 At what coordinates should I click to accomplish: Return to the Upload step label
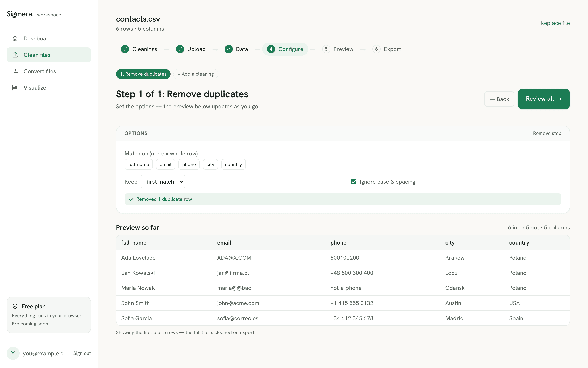click(196, 49)
